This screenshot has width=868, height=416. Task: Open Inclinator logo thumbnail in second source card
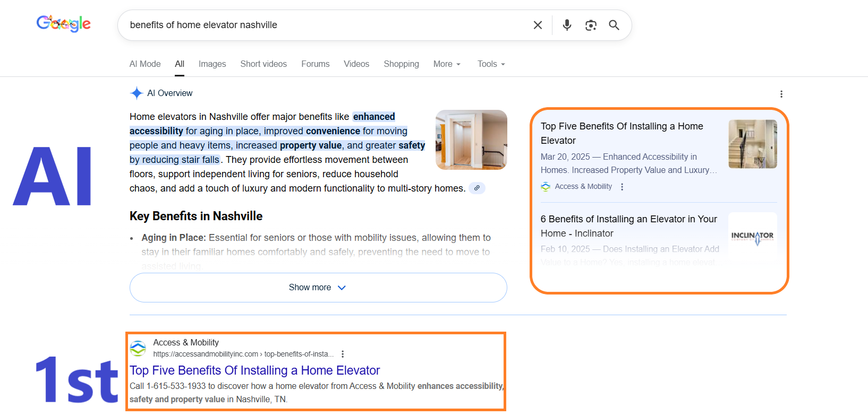[753, 237]
